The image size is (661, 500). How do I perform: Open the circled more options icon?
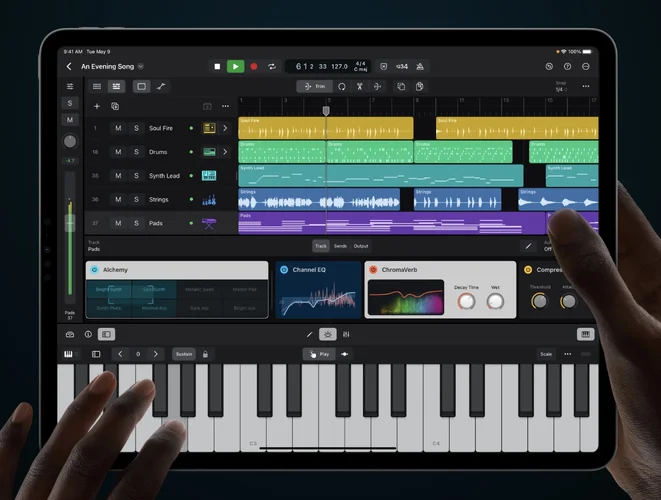586,67
